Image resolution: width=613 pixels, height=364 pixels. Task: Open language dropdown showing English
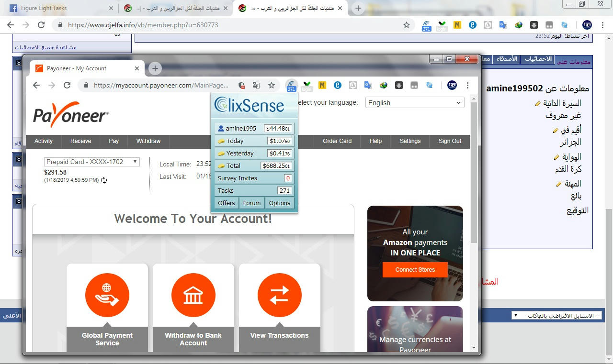[415, 102]
